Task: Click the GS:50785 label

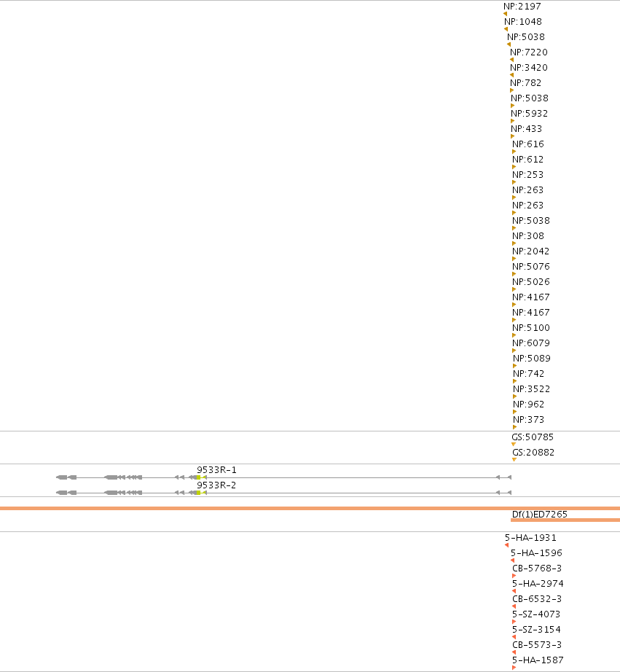Action: [x=533, y=437]
